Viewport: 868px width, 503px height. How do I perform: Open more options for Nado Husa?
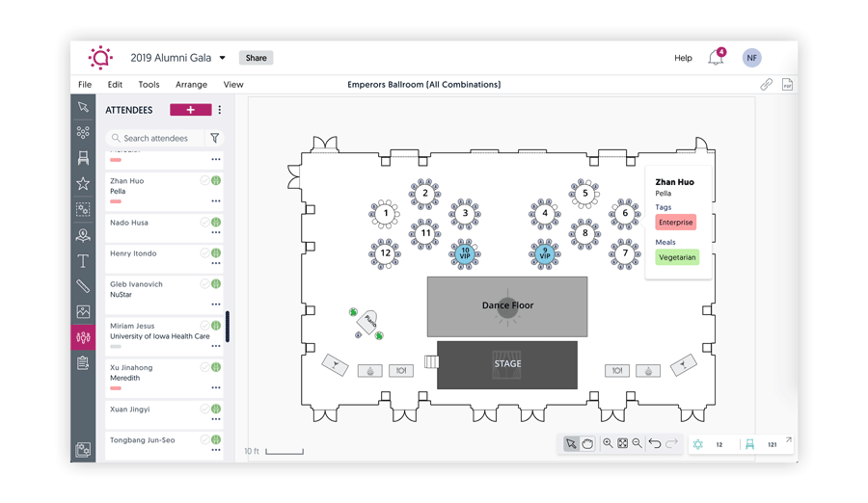click(216, 232)
